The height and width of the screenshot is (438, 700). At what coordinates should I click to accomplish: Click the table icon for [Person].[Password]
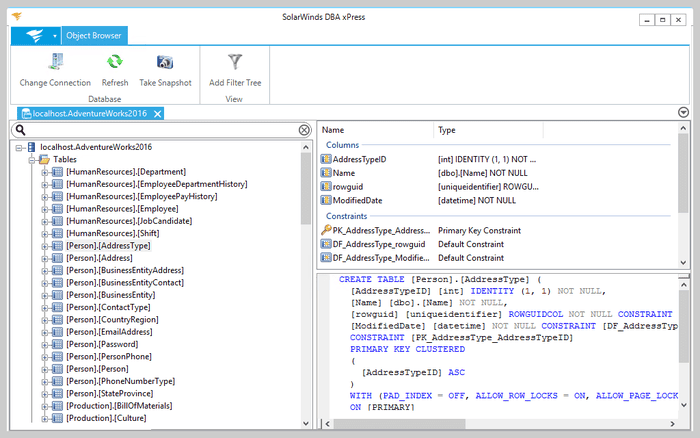(x=57, y=344)
